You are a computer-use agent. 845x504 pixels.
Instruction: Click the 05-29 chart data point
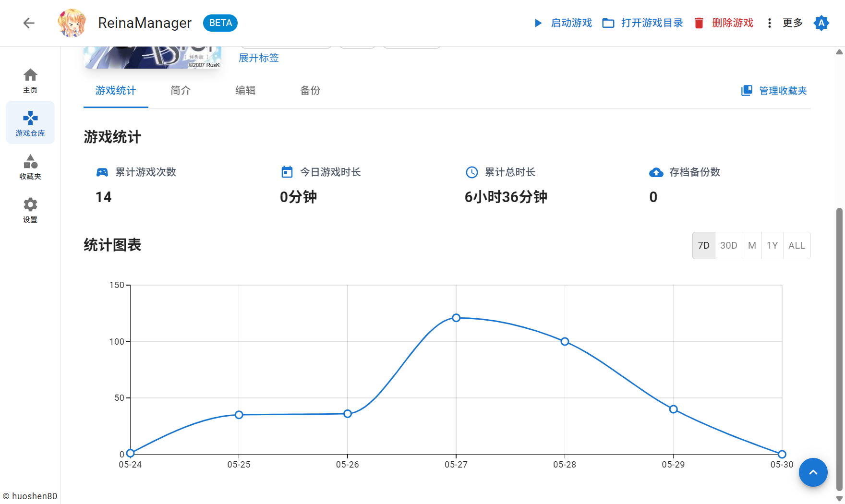coord(674,409)
